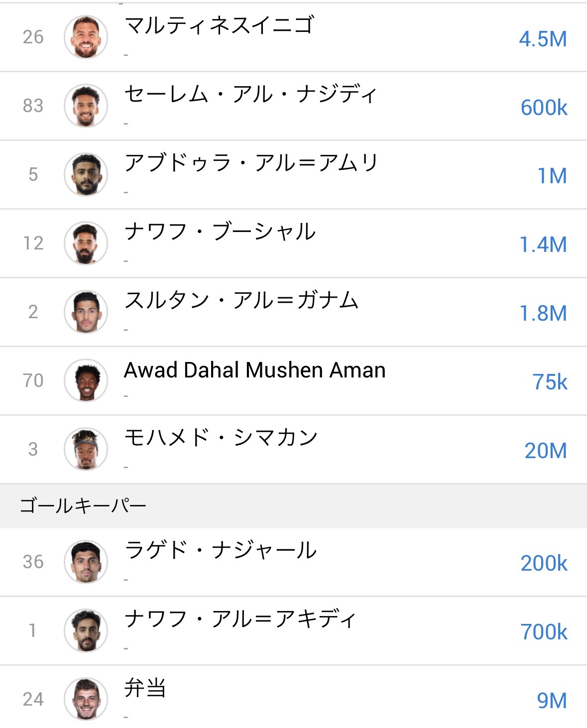
Task: Click the 20M market value
Action: 545,451
